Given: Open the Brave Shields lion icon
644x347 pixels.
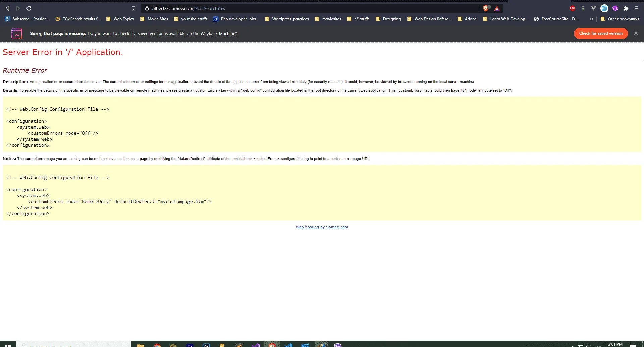Looking at the screenshot, I should [486, 8].
